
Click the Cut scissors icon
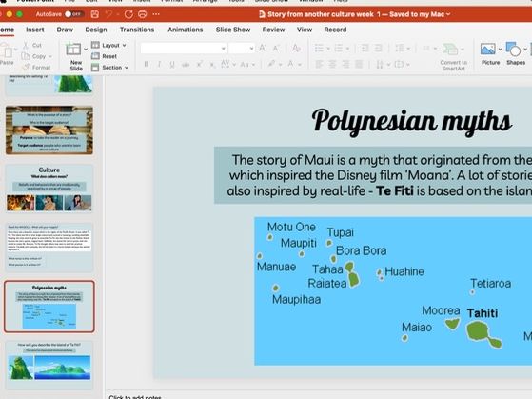click(26, 45)
